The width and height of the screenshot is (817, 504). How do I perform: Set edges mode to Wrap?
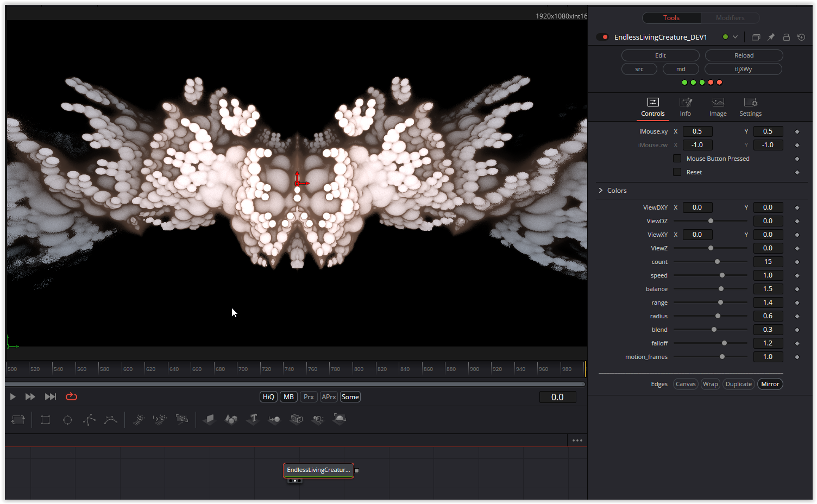point(710,384)
